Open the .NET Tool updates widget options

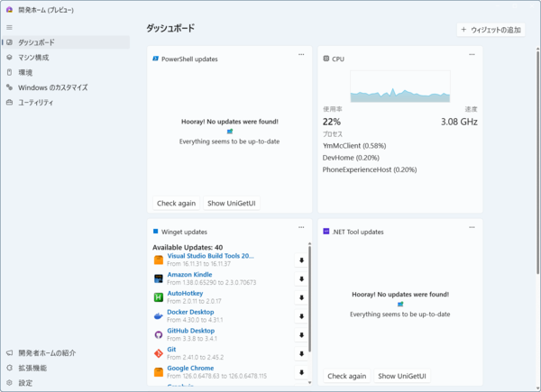pos(472,227)
